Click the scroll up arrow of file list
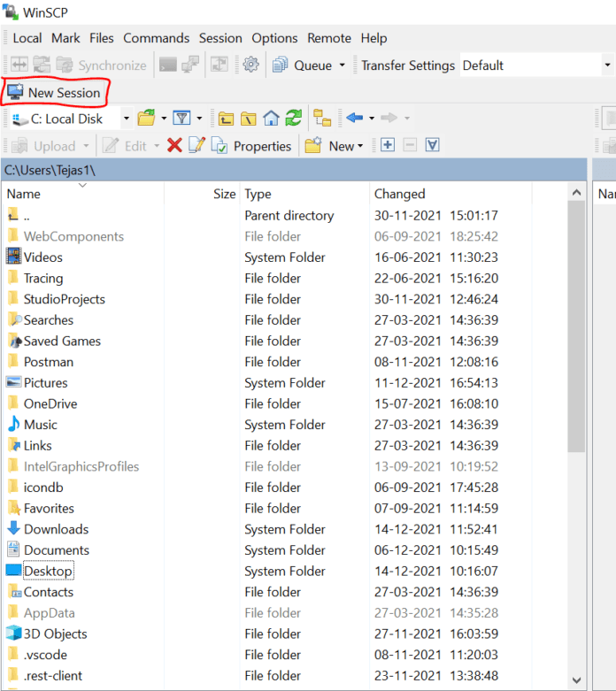The width and height of the screenshot is (616, 691). coord(576,193)
